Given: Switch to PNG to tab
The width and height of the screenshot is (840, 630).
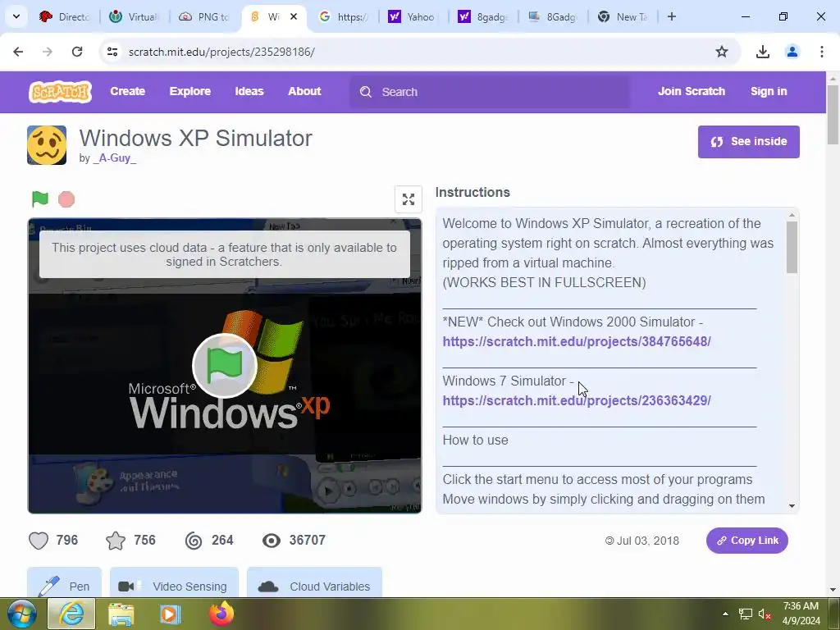Looking at the screenshot, I should [x=204, y=16].
